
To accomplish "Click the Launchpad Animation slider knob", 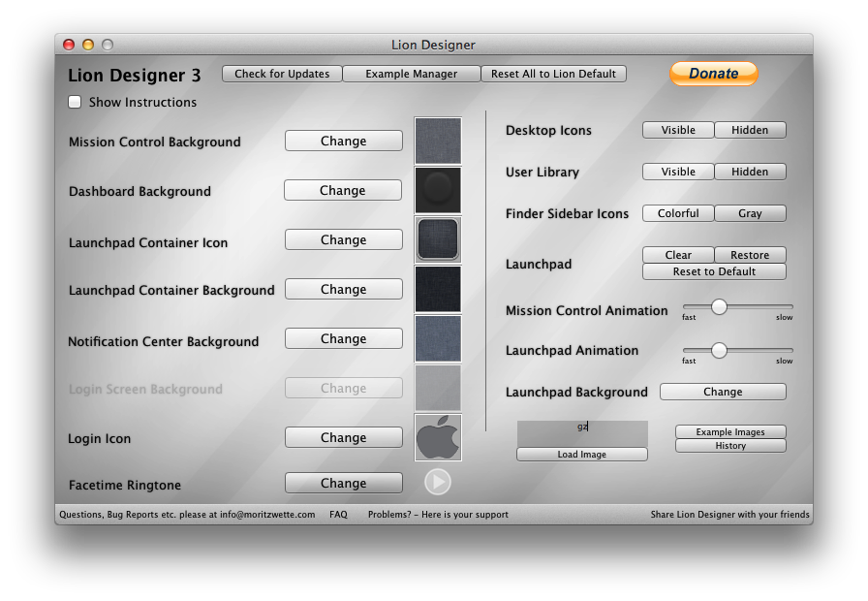I will click(x=719, y=350).
